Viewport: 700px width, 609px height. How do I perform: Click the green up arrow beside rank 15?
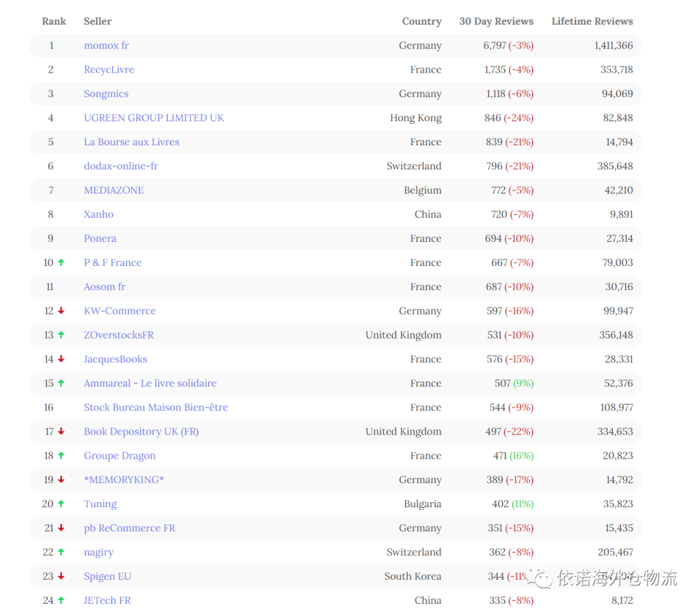click(x=61, y=383)
